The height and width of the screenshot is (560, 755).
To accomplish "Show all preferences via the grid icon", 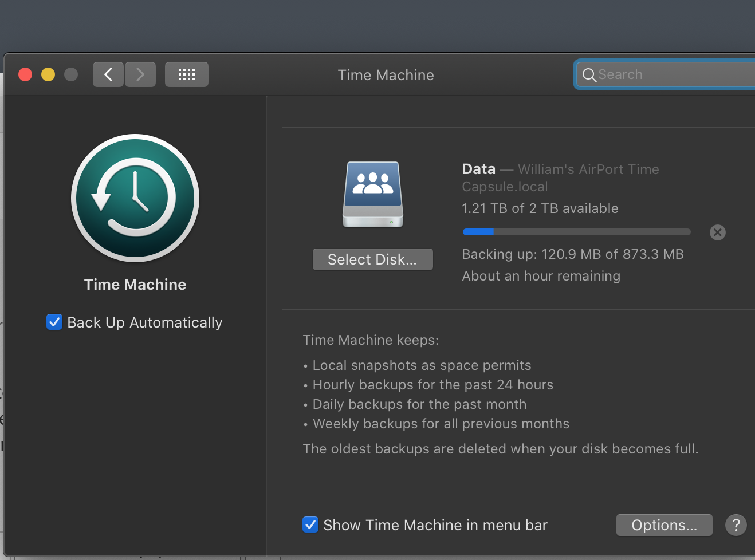I will click(x=187, y=74).
